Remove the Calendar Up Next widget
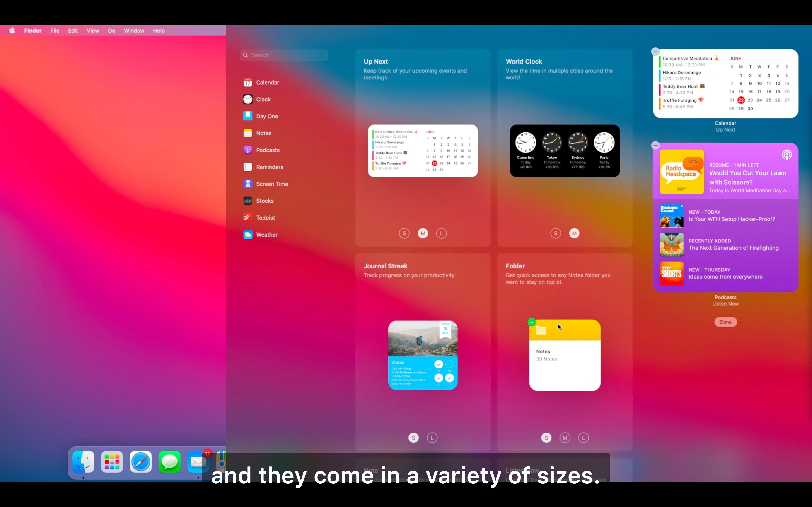The image size is (812, 507). tap(655, 52)
